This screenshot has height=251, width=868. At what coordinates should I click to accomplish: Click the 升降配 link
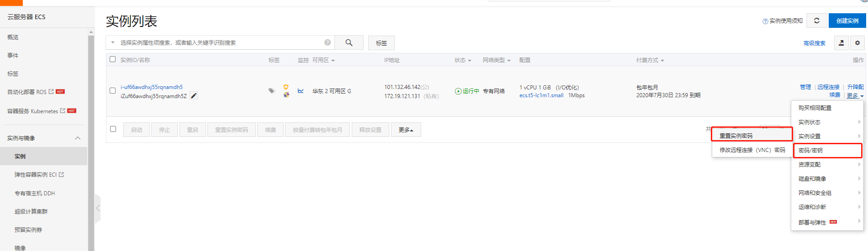click(855, 87)
